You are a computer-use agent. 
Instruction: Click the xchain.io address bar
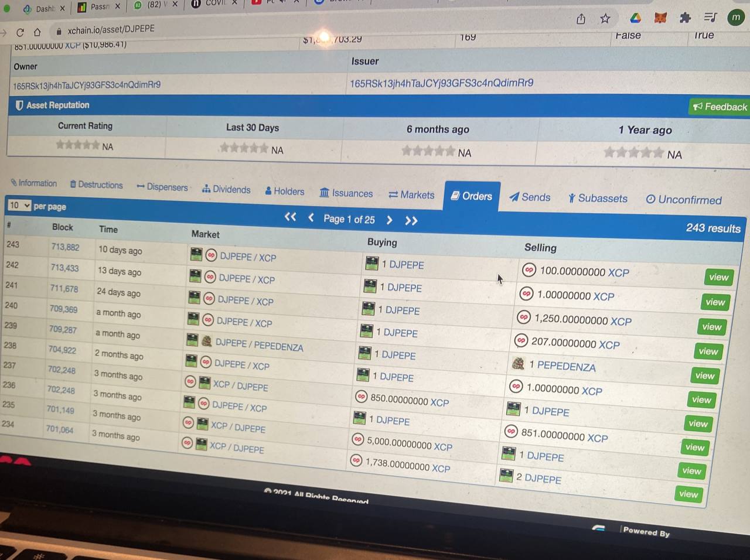[x=111, y=30]
